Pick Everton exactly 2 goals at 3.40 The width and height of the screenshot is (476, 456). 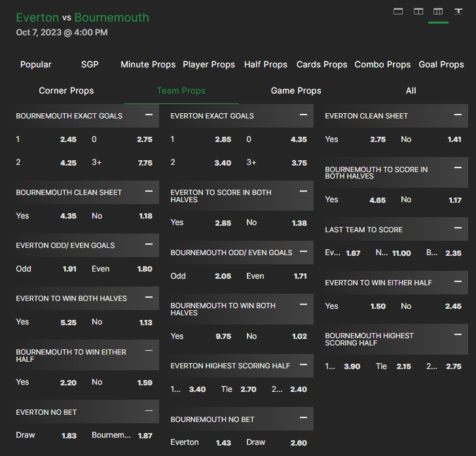tap(201, 163)
